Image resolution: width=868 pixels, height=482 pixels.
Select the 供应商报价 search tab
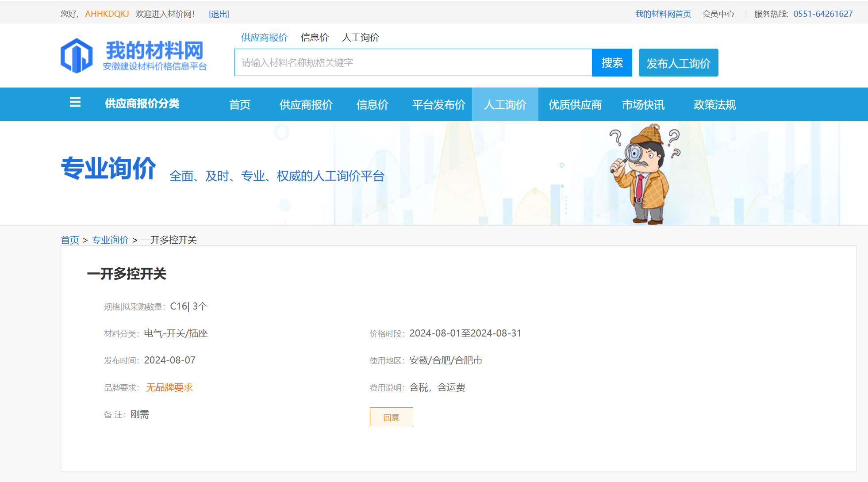[x=264, y=38]
